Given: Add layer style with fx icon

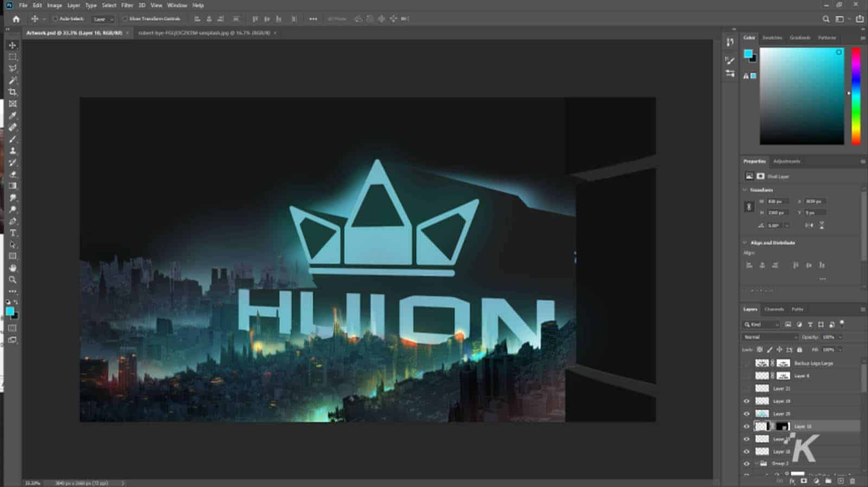Looking at the screenshot, I should (x=792, y=481).
